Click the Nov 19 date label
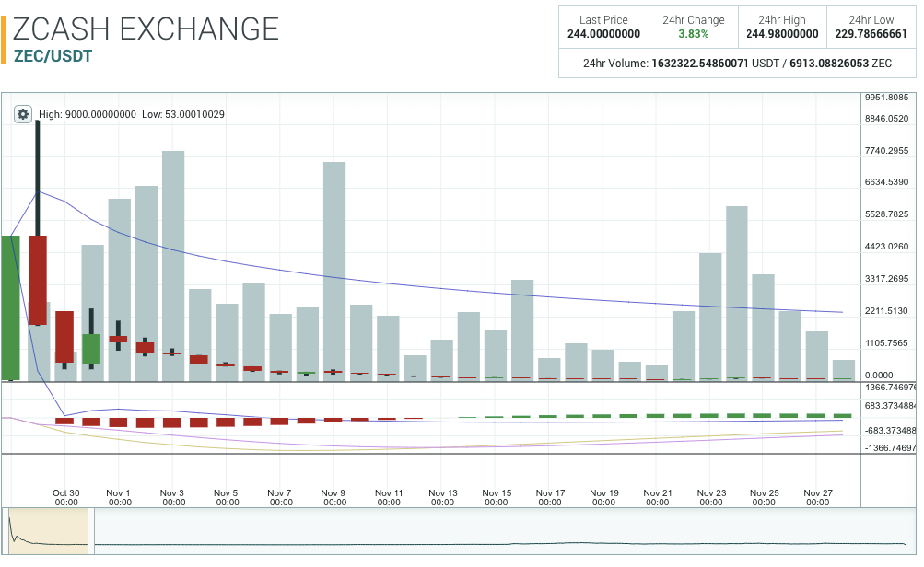Viewport: 924px width, 567px height. [x=603, y=498]
